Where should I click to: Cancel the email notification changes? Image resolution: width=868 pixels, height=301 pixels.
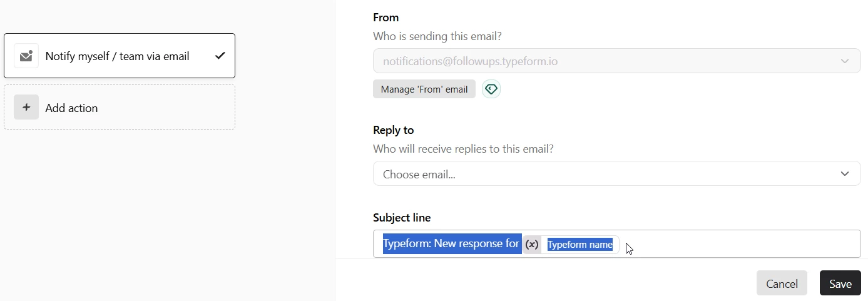pyautogui.click(x=782, y=283)
